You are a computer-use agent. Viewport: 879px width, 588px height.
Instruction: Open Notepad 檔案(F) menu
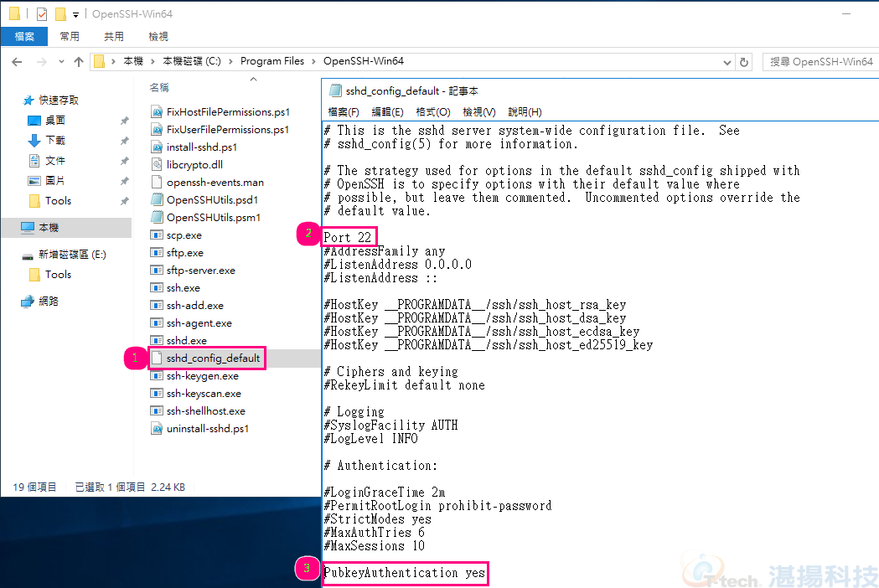tap(343, 112)
